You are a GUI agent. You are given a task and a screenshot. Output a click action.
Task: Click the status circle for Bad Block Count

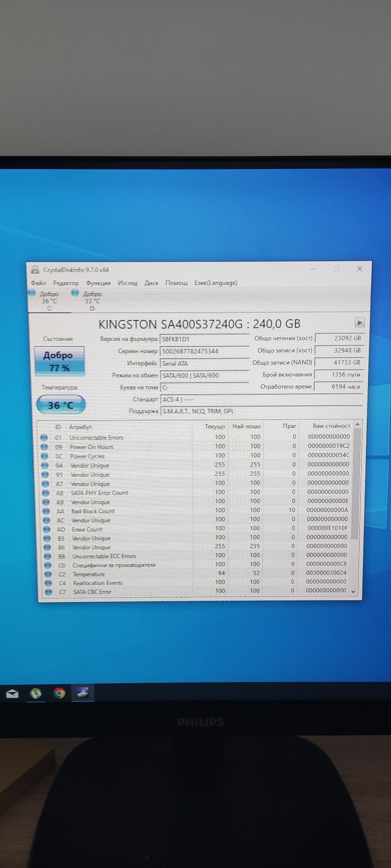46,511
